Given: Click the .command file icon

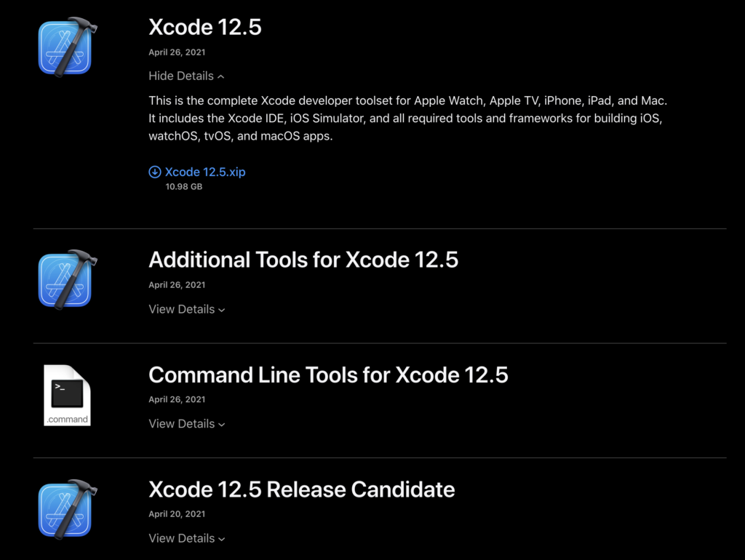Looking at the screenshot, I should (67, 395).
